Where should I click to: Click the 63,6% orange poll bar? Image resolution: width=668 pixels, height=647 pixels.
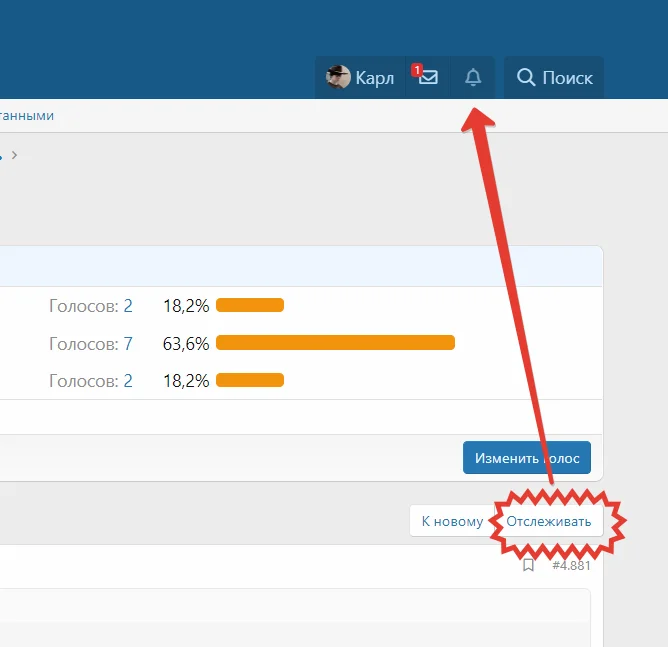coord(335,342)
